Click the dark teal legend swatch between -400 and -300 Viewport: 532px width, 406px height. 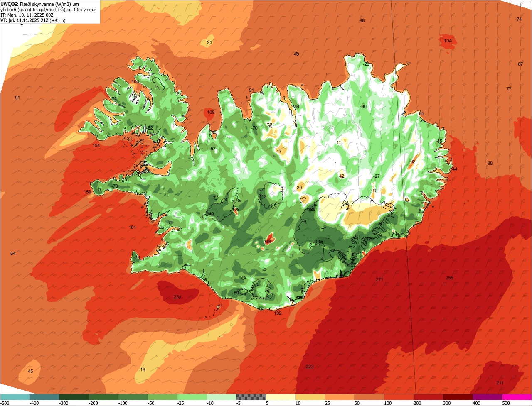(44, 397)
